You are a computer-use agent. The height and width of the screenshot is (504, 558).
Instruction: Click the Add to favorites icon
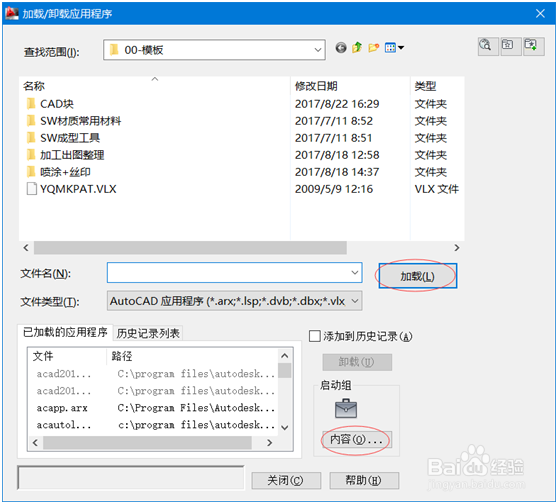533,46
